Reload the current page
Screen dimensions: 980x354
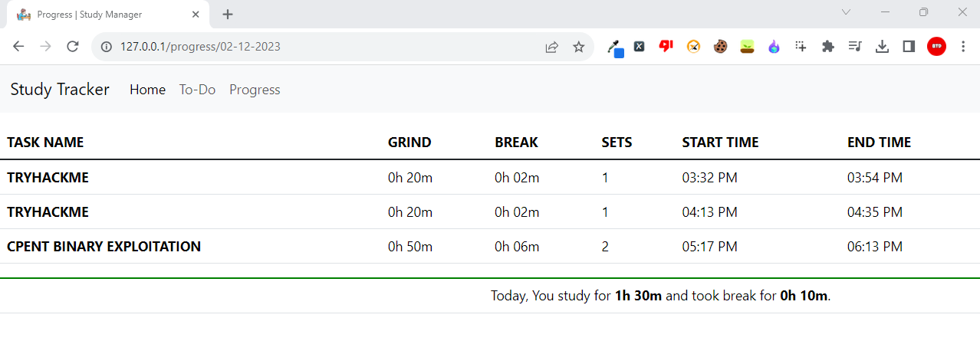[73, 47]
